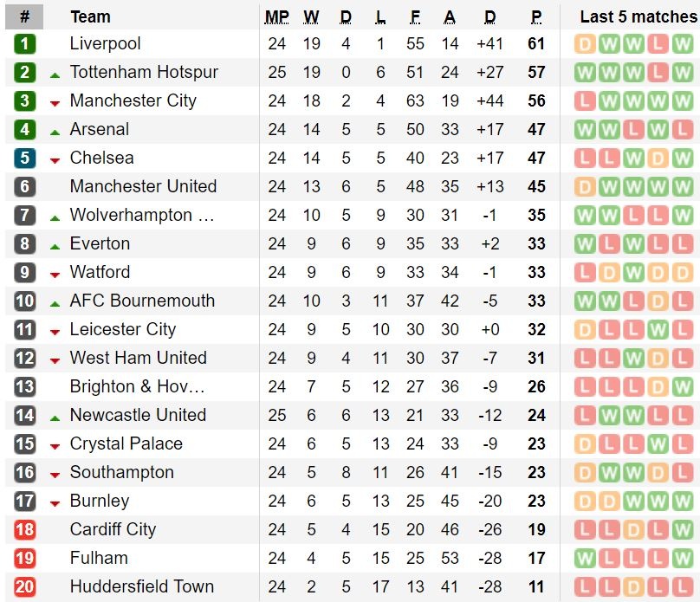This screenshot has width=700, height=602.
Task: Click the red down arrow beside Manchester City
Action: 55,103
